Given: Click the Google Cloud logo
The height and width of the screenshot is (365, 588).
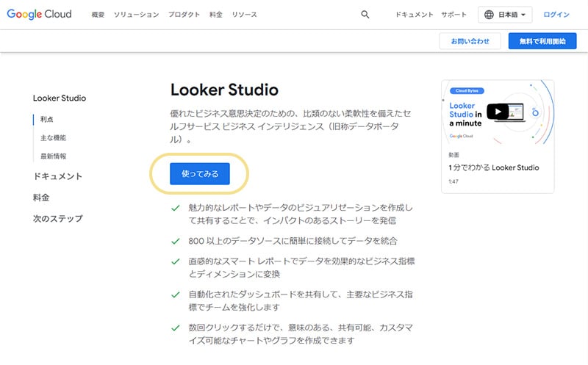Looking at the screenshot, I should pos(40,14).
